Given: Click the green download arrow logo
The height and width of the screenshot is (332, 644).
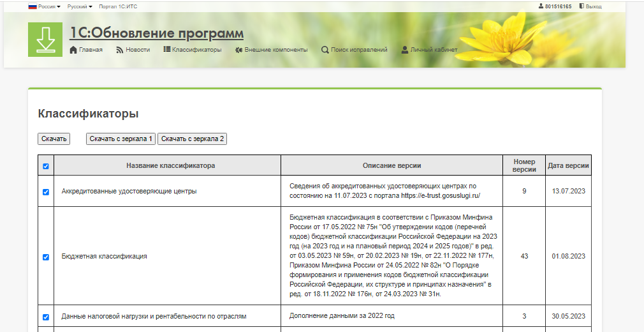Looking at the screenshot, I should 45,40.
